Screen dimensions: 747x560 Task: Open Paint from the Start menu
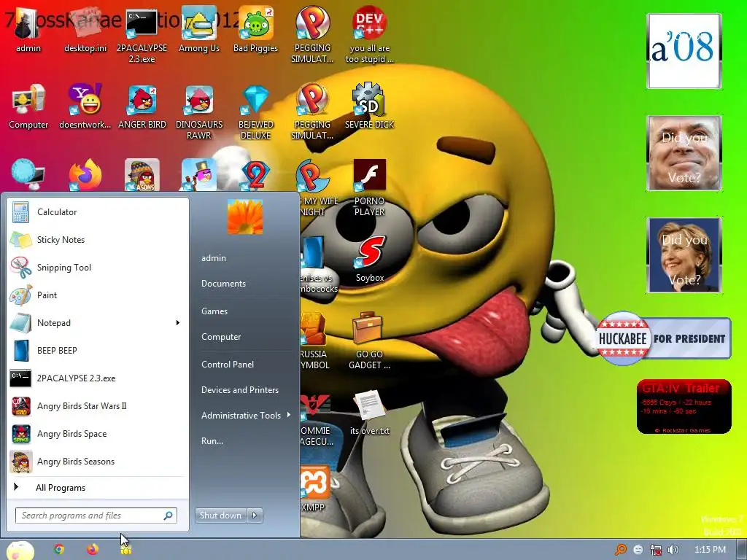97,295
